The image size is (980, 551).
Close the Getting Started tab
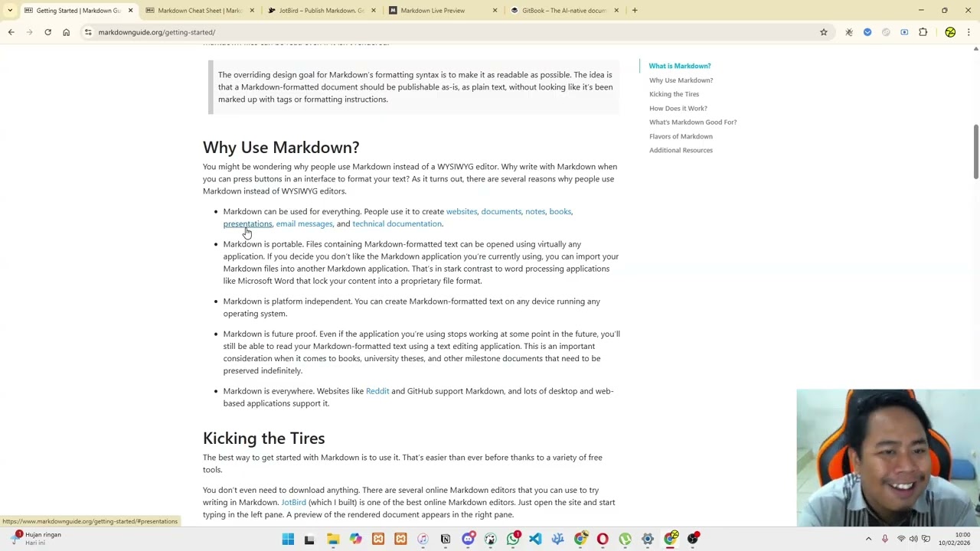130,11
